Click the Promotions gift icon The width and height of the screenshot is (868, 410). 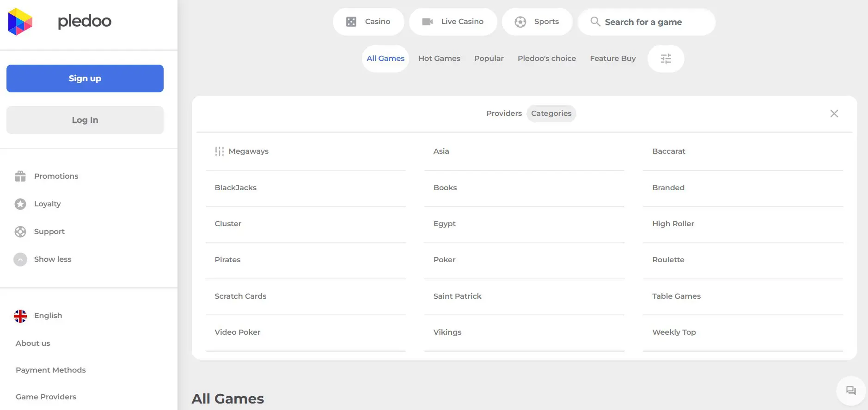pos(20,176)
